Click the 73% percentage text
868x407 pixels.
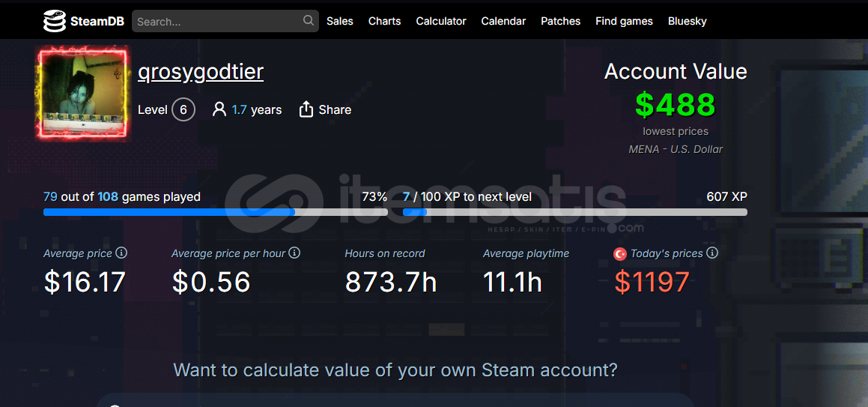pyautogui.click(x=374, y=196)
